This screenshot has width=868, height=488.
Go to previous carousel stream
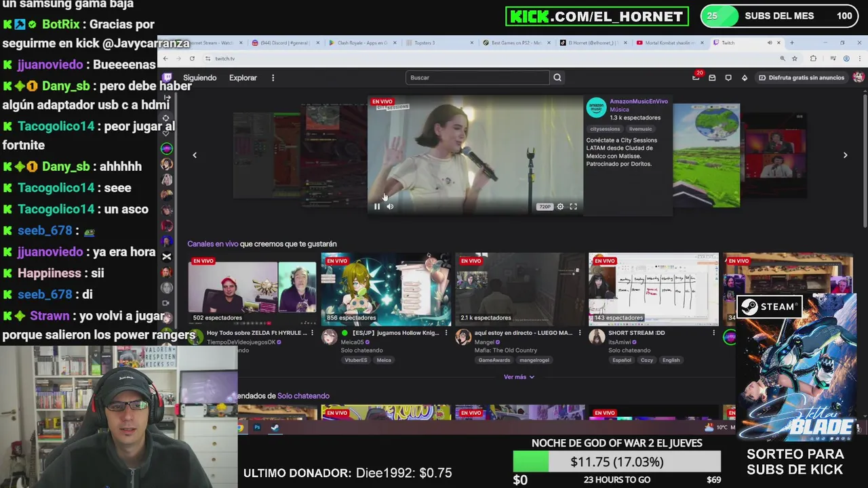click(195, 155)
